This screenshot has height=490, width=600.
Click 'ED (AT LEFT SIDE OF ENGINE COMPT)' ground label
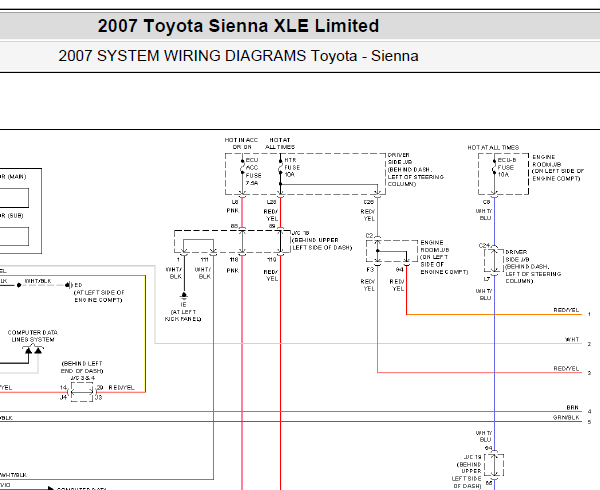(x=99, y=292)
